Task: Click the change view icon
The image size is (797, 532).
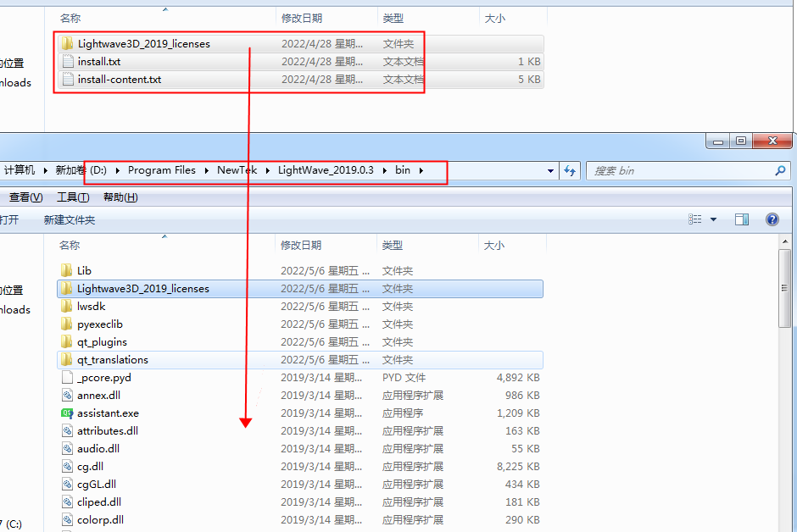Action: point(695,219)
